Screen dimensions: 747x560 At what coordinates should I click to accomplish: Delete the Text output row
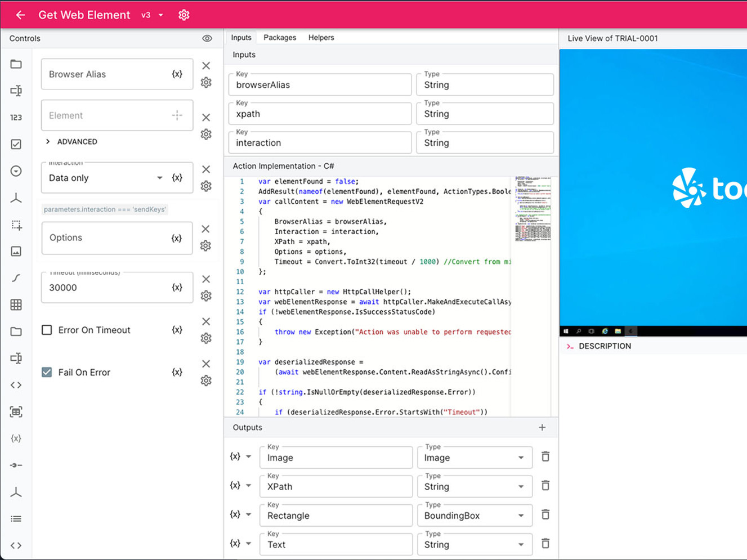(x=545, y=543)
